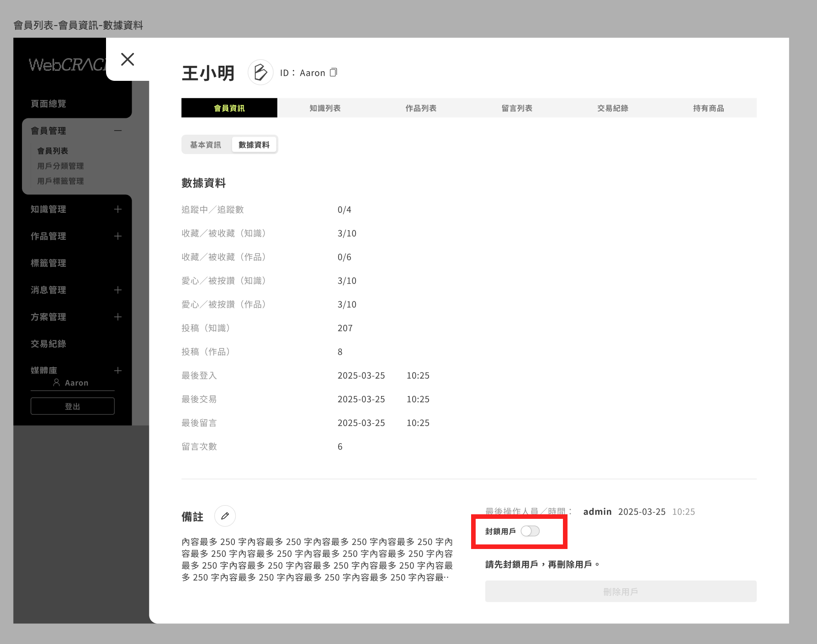The height and width of the screenshot is (644, 817).
Task: Click the 登出 button
Action: tap(73, 406)
